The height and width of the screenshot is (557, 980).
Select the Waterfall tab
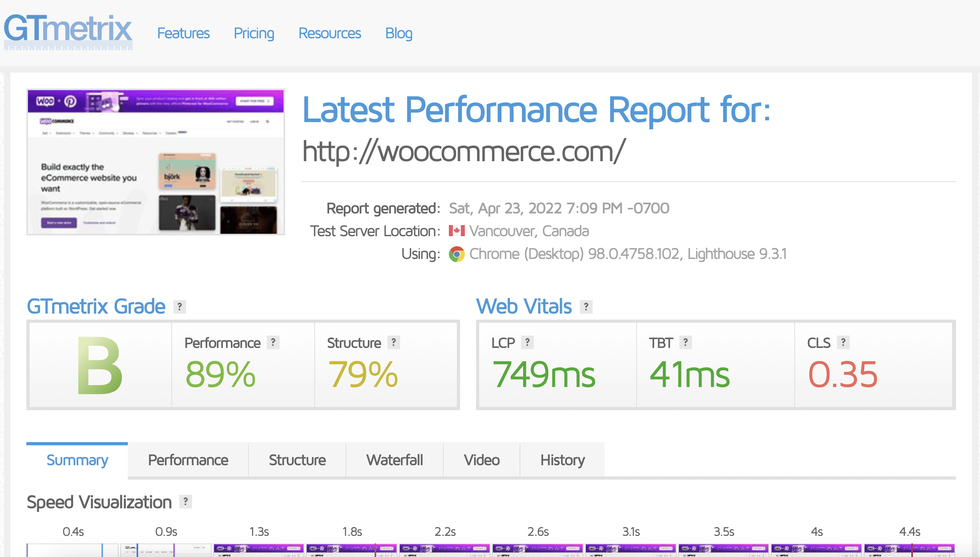pos(393,460)
